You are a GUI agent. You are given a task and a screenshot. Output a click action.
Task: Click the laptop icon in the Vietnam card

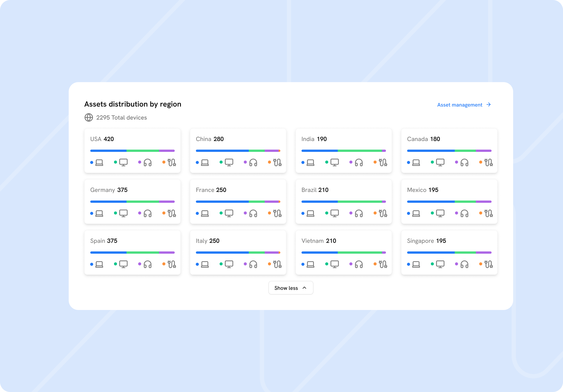tap(311, 264)
